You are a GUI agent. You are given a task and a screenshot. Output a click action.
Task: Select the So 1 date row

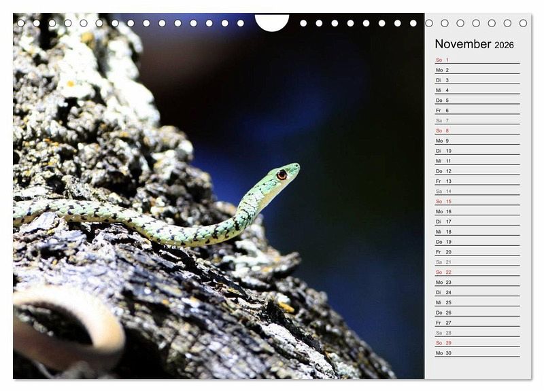click(477, 60)
